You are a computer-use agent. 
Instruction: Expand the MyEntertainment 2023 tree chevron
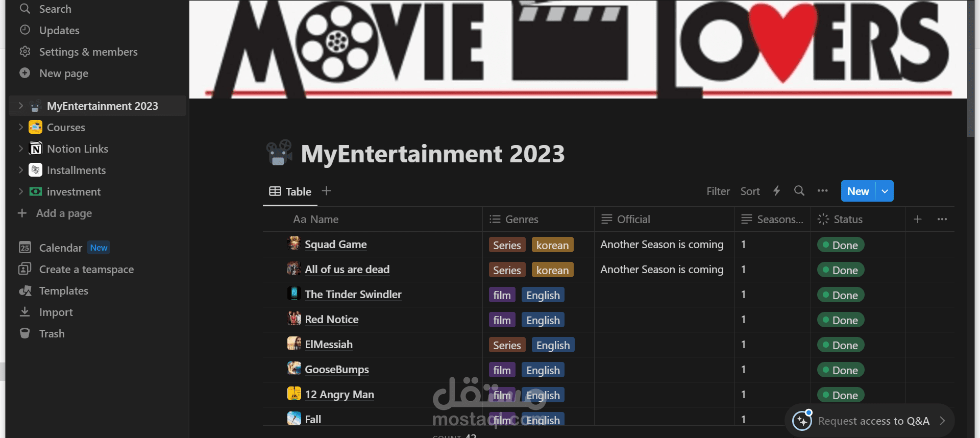(20, 106)
